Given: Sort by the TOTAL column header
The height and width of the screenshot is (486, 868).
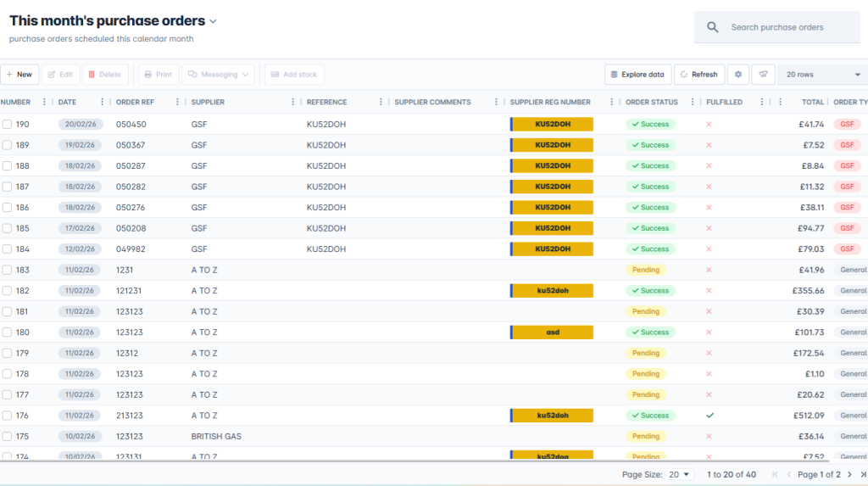Looking at the screenshot, I should point(813,102).
